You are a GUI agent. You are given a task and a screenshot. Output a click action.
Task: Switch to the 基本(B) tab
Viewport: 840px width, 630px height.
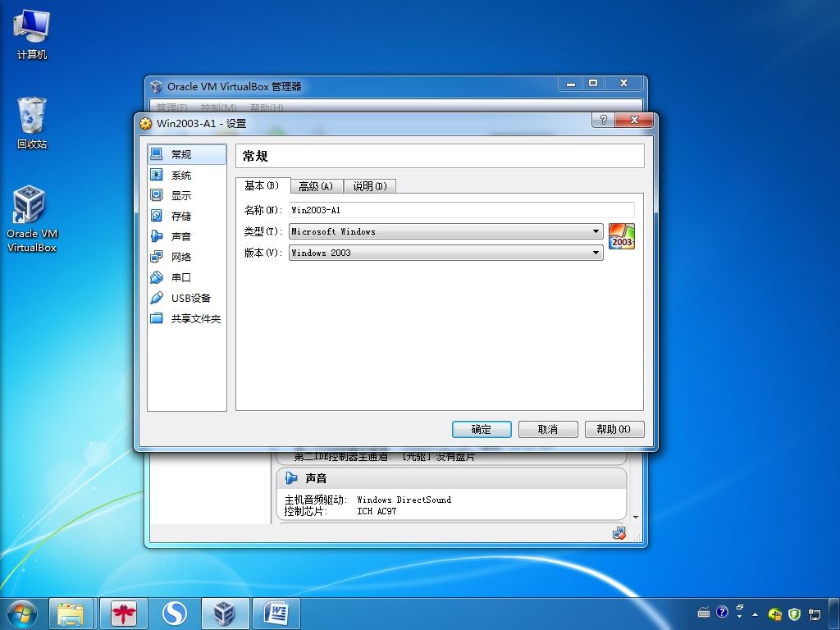262,185
